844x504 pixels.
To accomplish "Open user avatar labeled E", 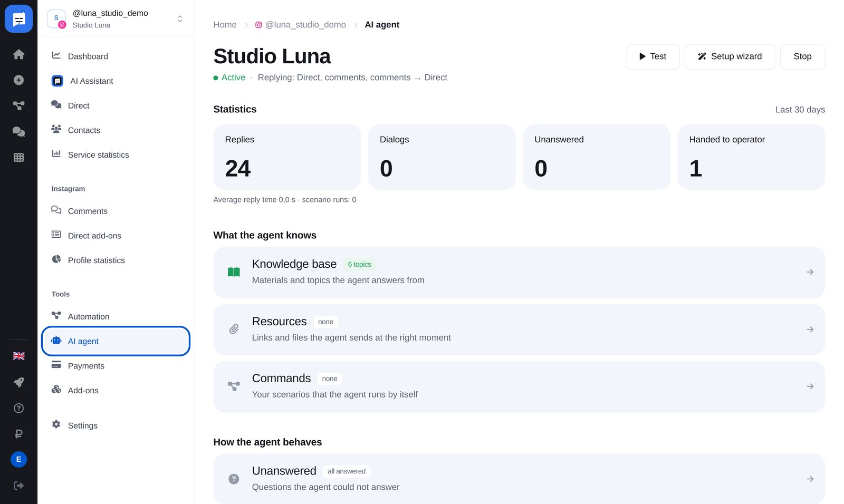I will 18,459.
